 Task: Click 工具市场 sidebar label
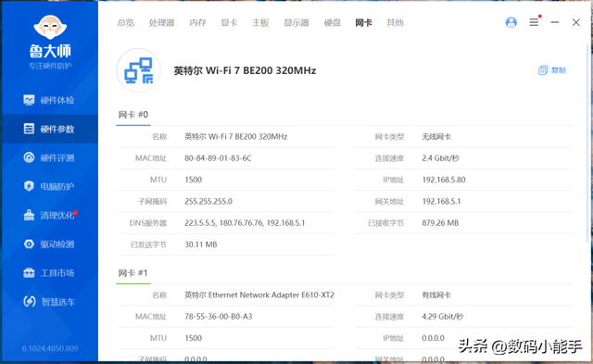[57, 273]
